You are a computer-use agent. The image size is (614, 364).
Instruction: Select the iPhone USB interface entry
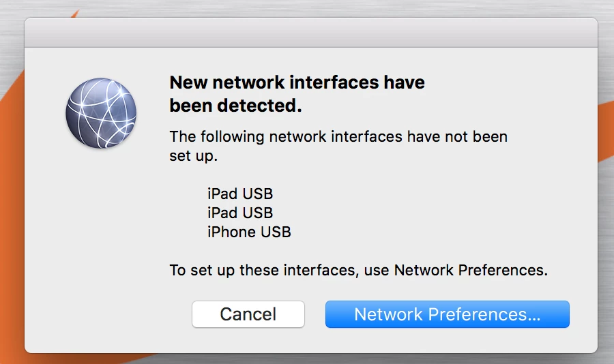(x=249, y=232)
